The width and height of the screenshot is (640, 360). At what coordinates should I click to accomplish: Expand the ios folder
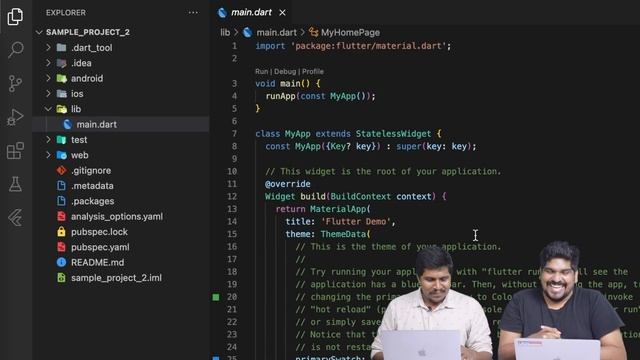pyautogui.click(x=48, y=93)
